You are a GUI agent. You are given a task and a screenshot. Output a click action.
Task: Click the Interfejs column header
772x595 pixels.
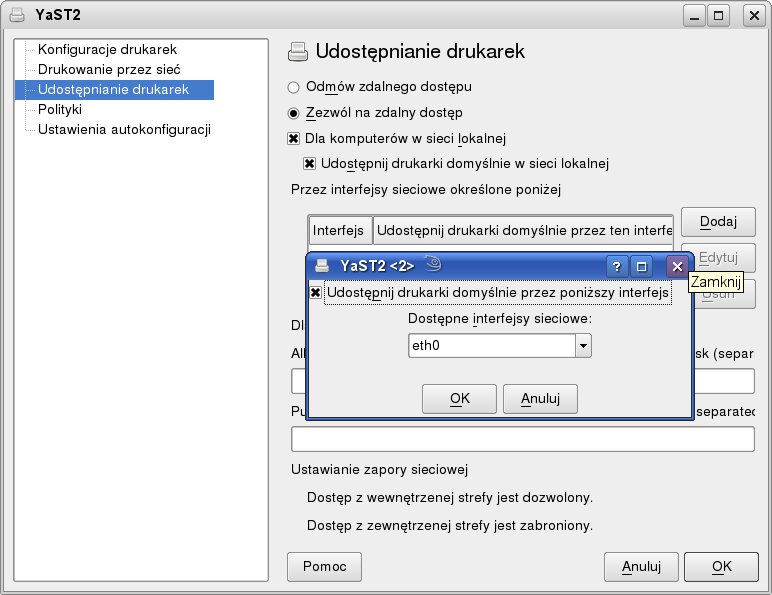pyautogui.click(x=339, y=231)
